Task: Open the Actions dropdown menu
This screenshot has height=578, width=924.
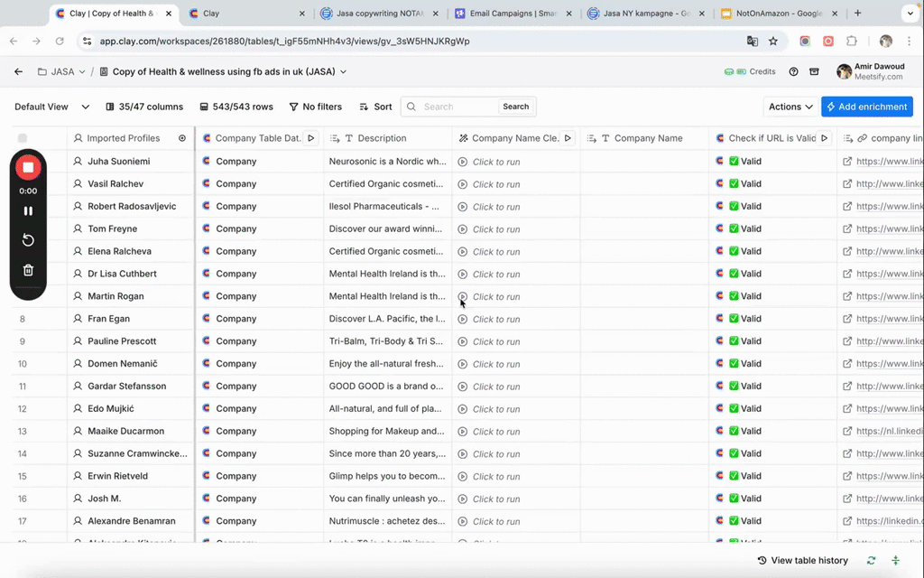Action: click(x=790, y=107)
